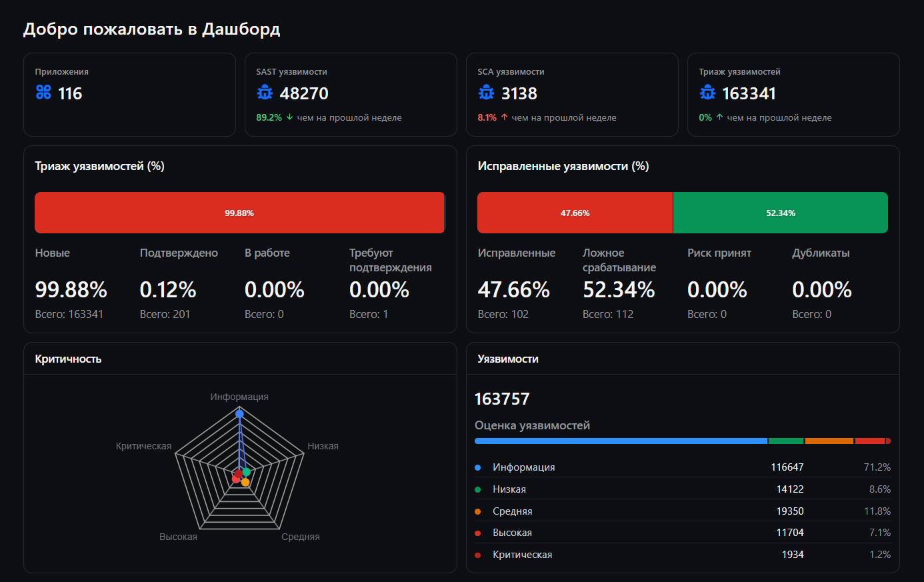Click the Высокая count 11704

[x=790, y=533]
